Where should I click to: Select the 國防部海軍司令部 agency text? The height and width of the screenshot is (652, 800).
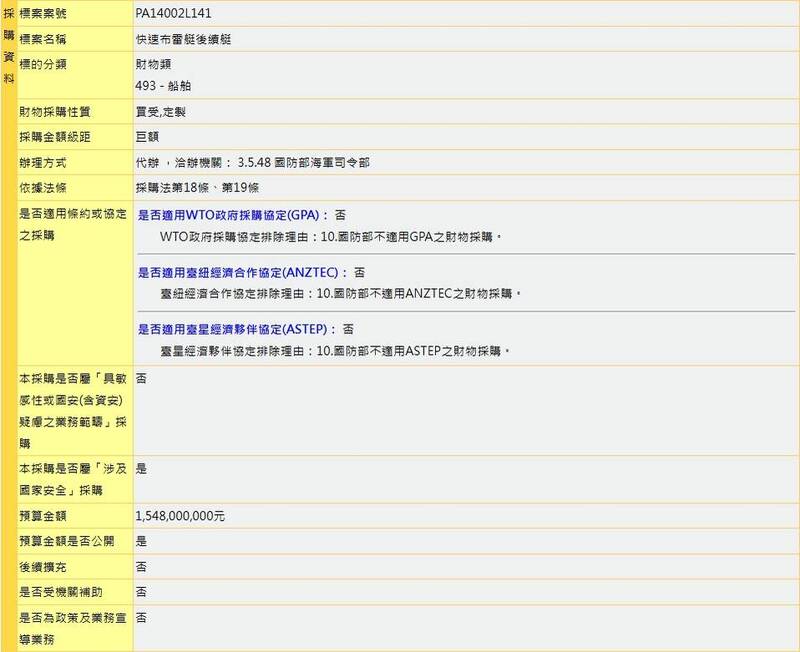tap(322, 163)
